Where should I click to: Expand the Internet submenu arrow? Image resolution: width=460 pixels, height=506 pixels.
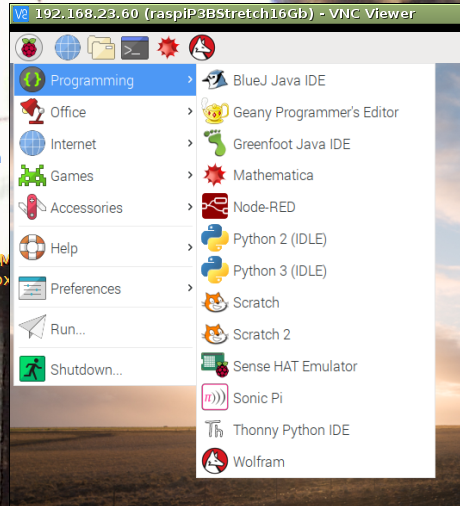click(x=190, y=143)
